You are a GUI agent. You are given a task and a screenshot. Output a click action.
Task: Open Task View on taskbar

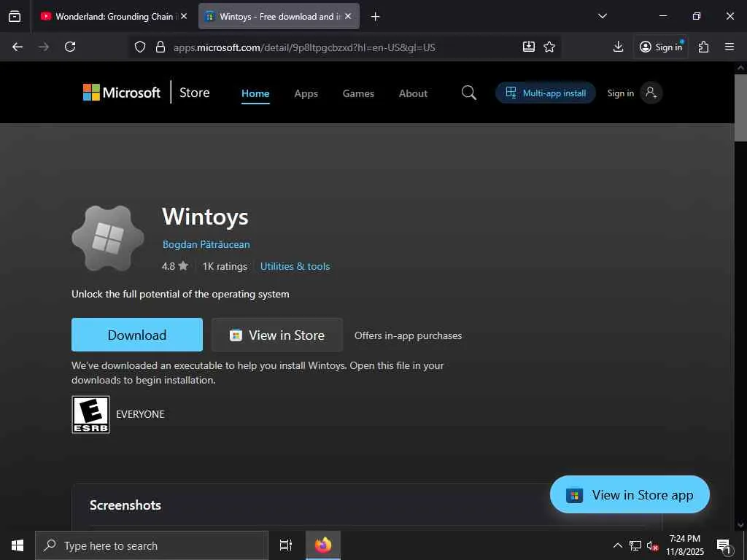[286, 545]
